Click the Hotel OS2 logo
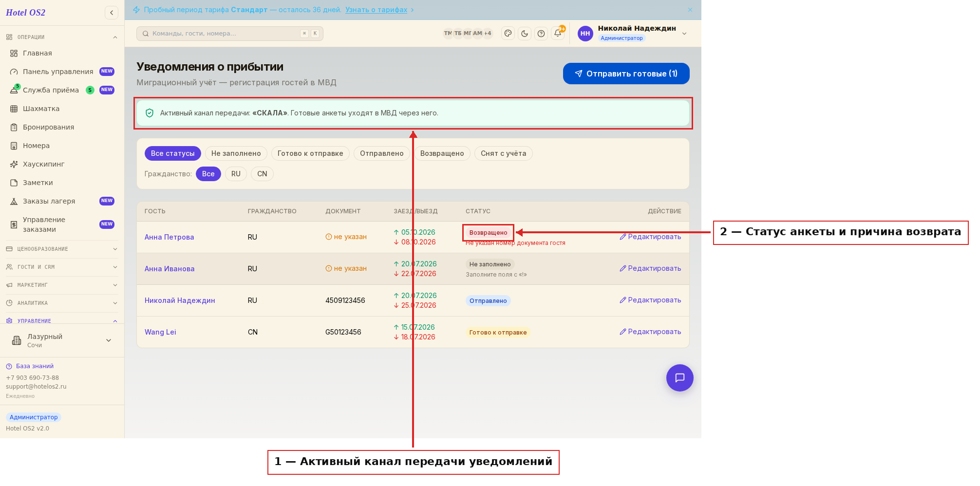The height and width of the screenshot is (486, 980). pyautogui.click(x=25, y=13)
